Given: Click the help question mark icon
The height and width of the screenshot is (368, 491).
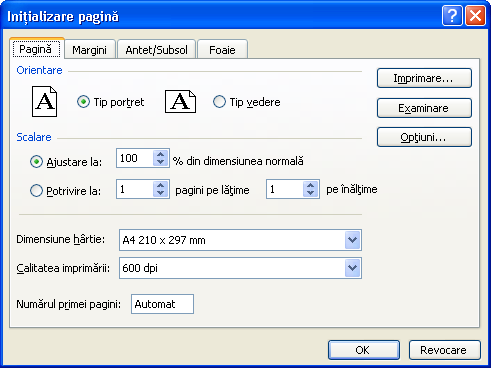Looking at the screenshot, I should (x=452, y=16).
